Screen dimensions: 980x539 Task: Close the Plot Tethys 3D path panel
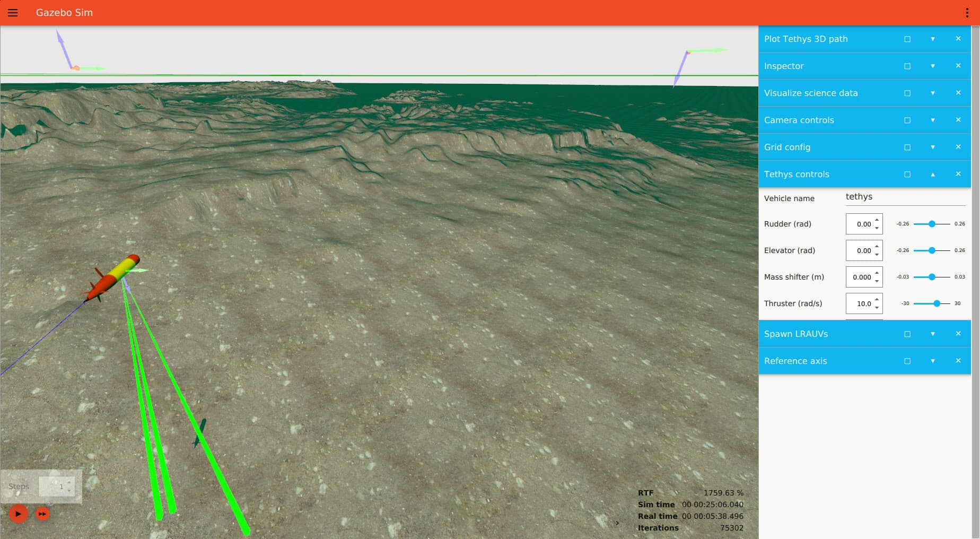[958, 39]
